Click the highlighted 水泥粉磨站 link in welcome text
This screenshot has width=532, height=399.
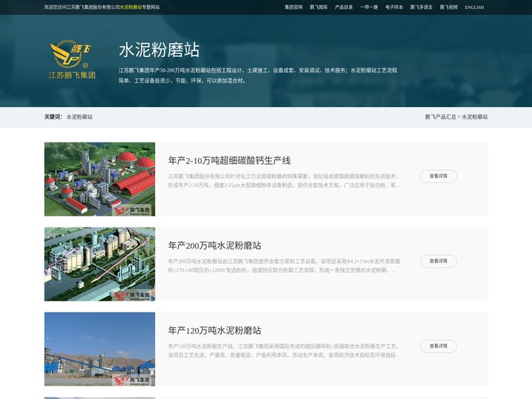coord(131,7)
